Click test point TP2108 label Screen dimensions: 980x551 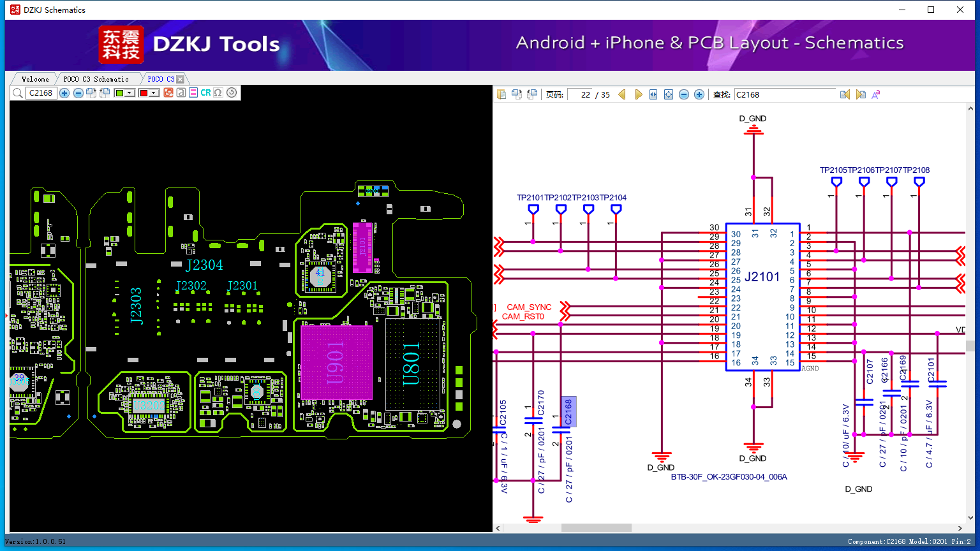coord(916,170)
